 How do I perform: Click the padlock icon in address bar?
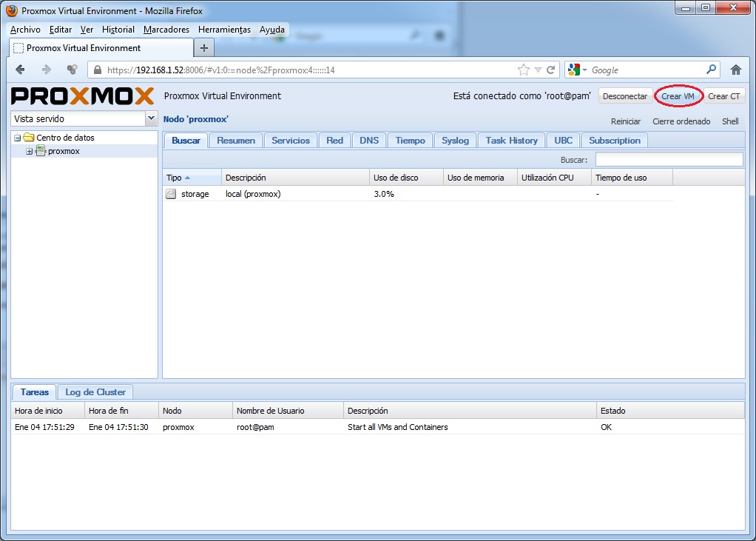(98, 70)
